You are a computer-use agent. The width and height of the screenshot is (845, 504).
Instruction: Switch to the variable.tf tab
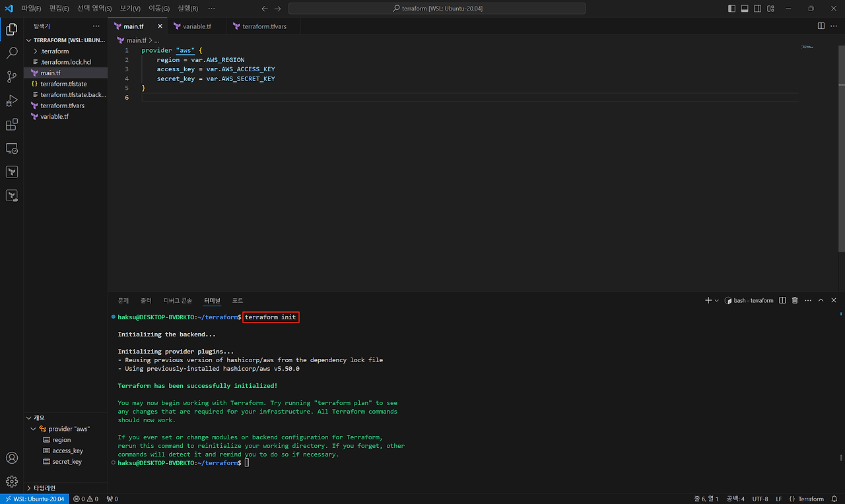coord(197,26)
